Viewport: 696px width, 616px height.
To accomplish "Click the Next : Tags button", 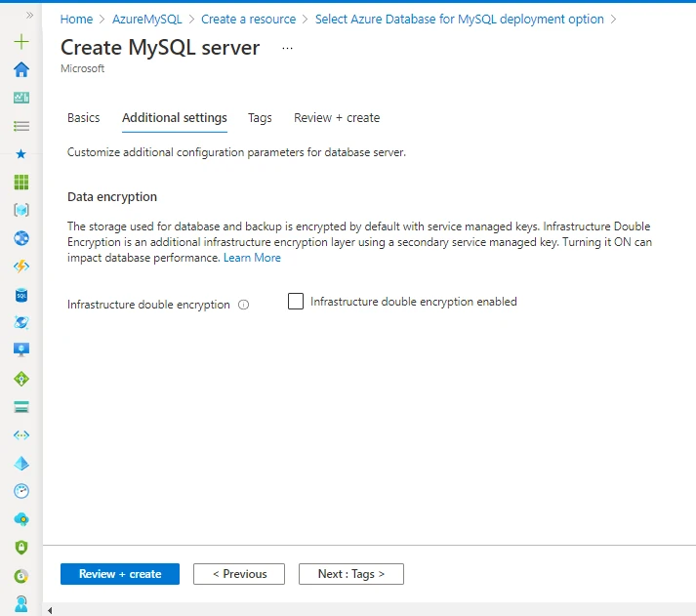I will (351, 574).
